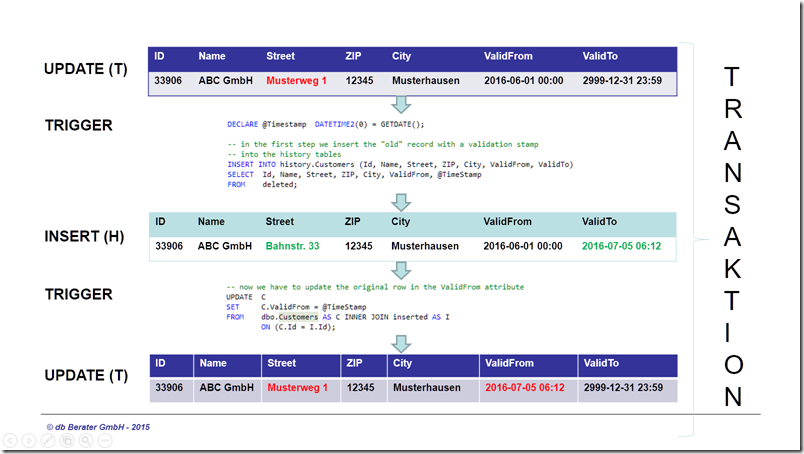
Task: Advance to the next slide with the forward arrow
Action: (29, 440)
